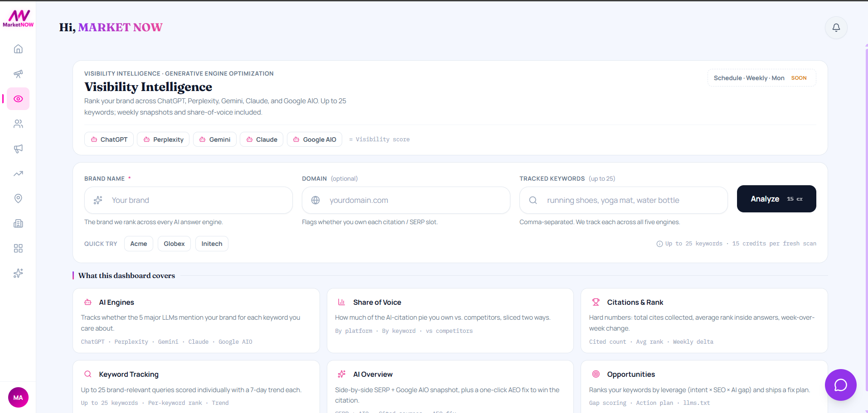Click the "Opportunities" card title
868x413 pixels.
point(631,375)
